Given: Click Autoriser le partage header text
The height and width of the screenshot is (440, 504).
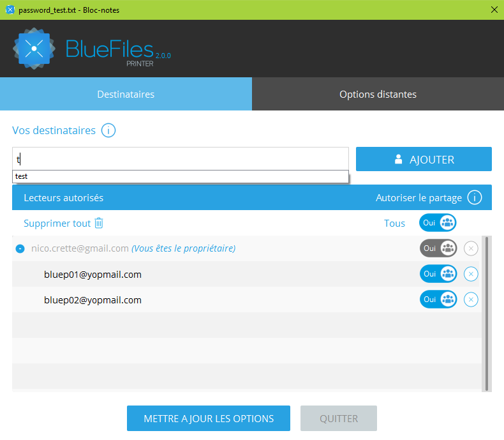Looking at the screenshot, I should click(x=419, y=198).
